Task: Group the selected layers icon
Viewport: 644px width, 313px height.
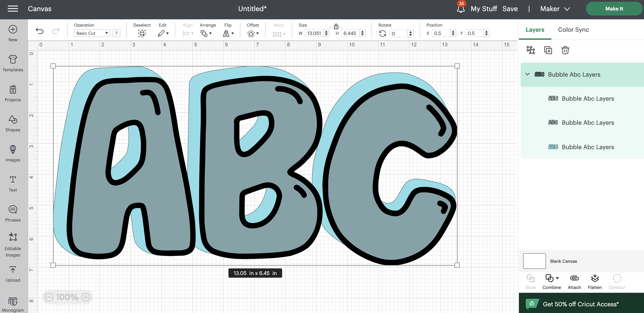Action: coord(531,50)
